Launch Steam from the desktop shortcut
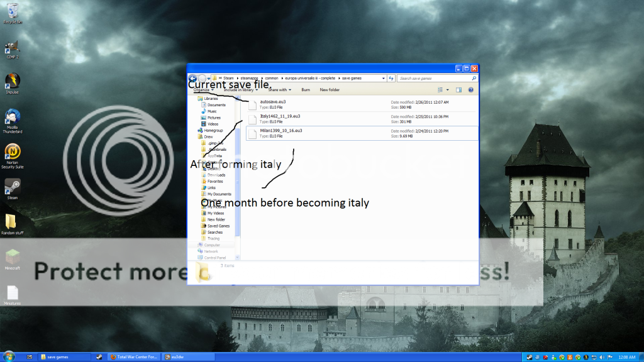 12,187
